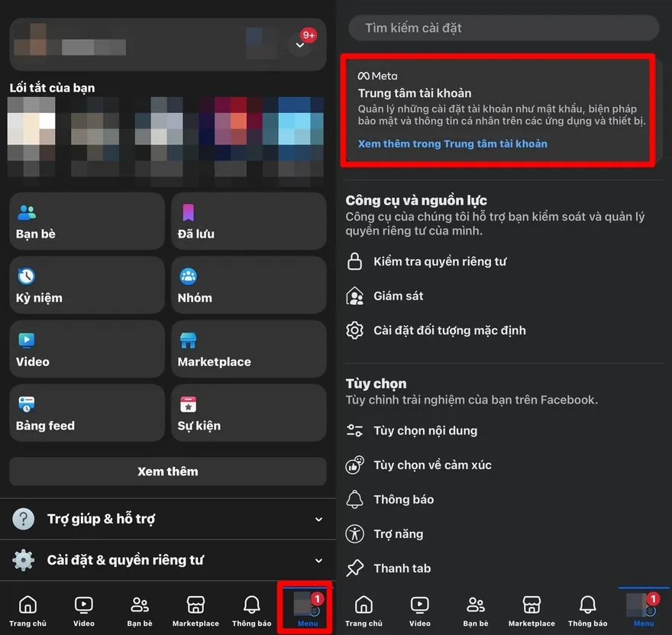Open the Bảng feed shortcut
This screenshot has height=635, width=672.
86,413
